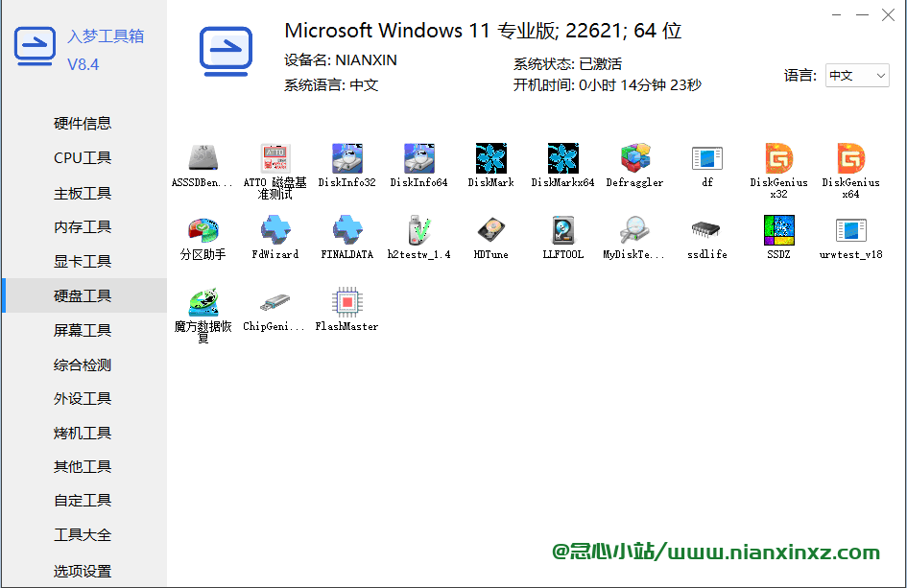This screenshot has height=588, width=907.
Task: Open the DiskMark icon
Action: pyautogui.click(x=491, y=158)
